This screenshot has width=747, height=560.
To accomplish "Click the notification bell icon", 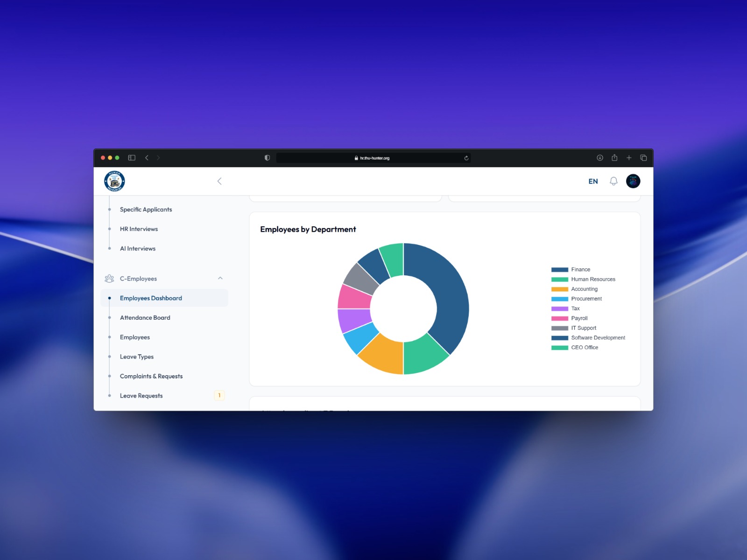I will pos(613,181).
